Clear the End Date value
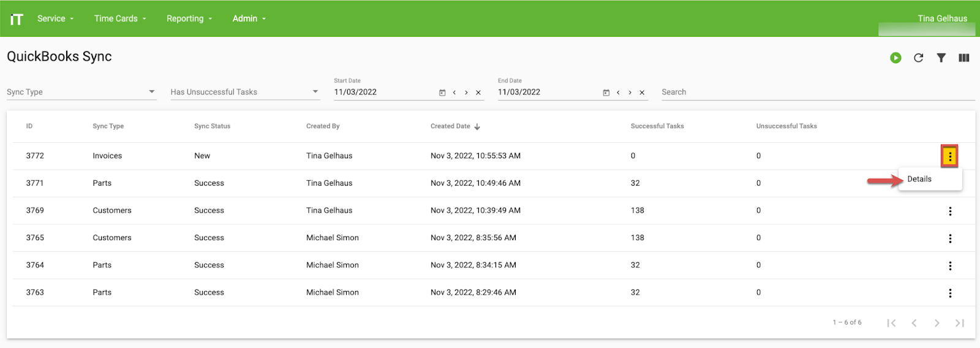This screenshot has height=348, width=980. [x=642, y=93]
